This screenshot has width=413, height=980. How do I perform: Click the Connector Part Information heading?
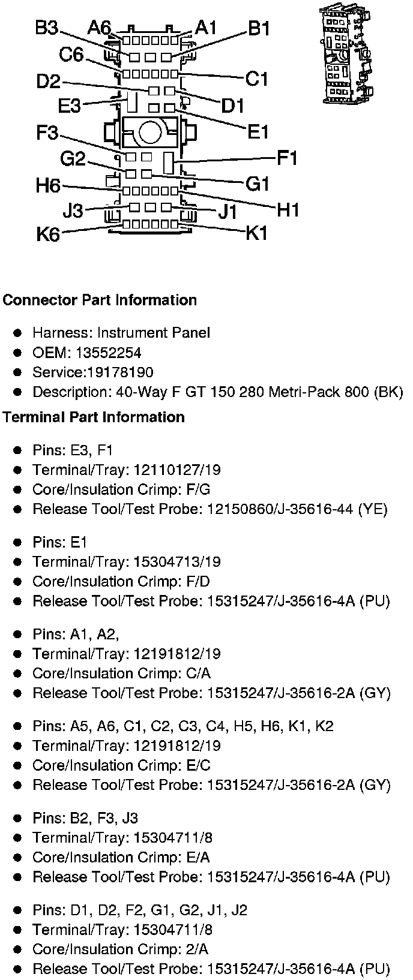click(100, 300)
